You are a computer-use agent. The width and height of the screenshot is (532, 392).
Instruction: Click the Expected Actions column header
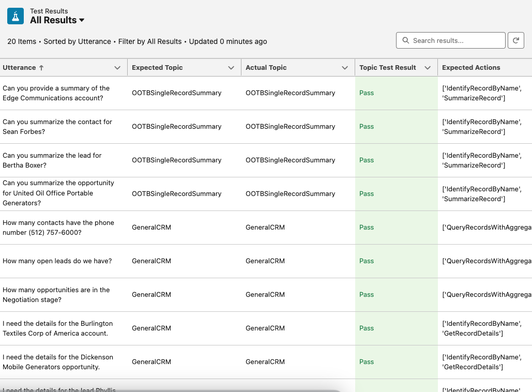click(x=471, y=68)
